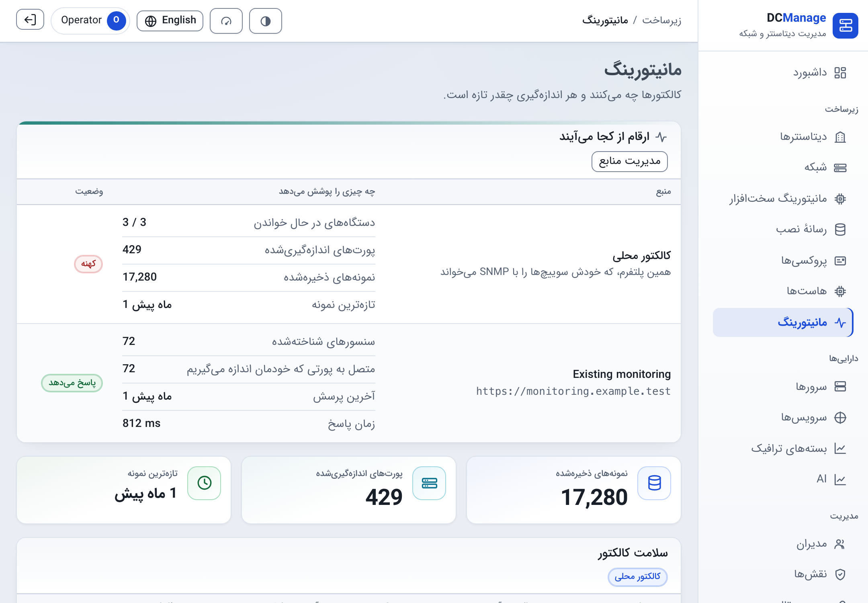Click the بسته‌های ترافیک chart icon

pyautogui.click(x=840, y=448)
